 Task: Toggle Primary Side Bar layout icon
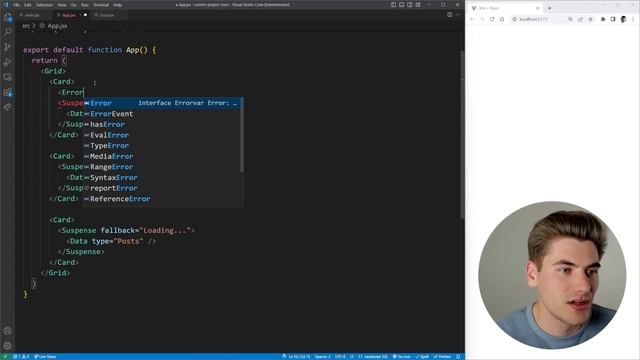coord(393,5)
